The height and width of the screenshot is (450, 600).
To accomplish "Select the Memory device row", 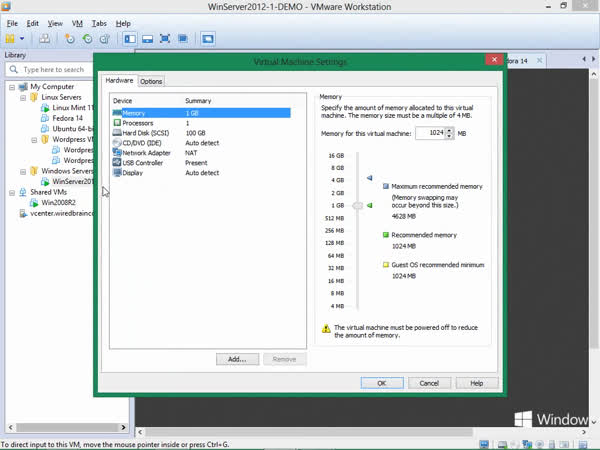I will [201, 113].
